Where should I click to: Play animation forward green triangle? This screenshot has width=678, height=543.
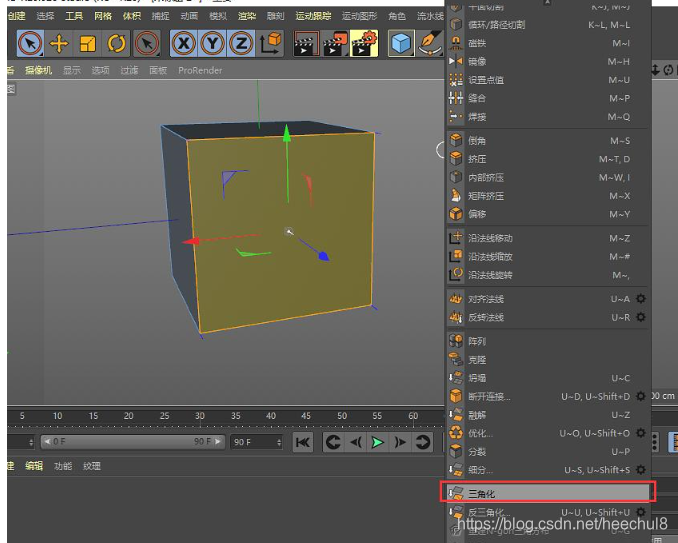pos(377,442)
